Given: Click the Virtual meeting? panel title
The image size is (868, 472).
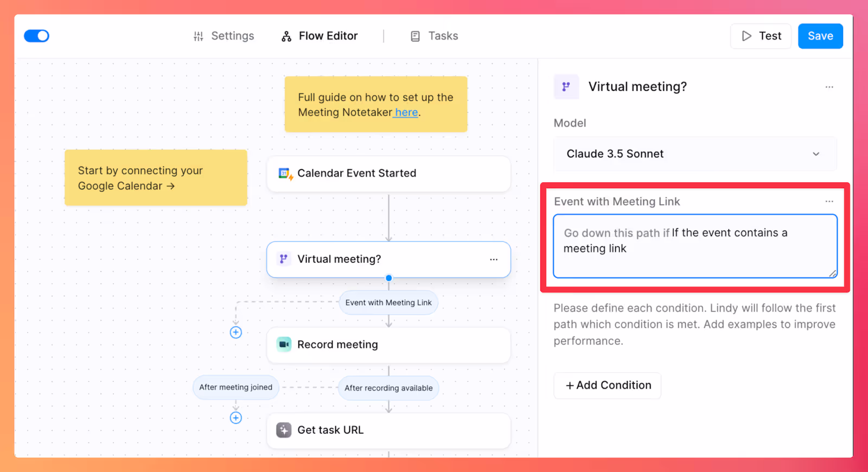Looking at the screenshot, I should [x=637, y=87].
